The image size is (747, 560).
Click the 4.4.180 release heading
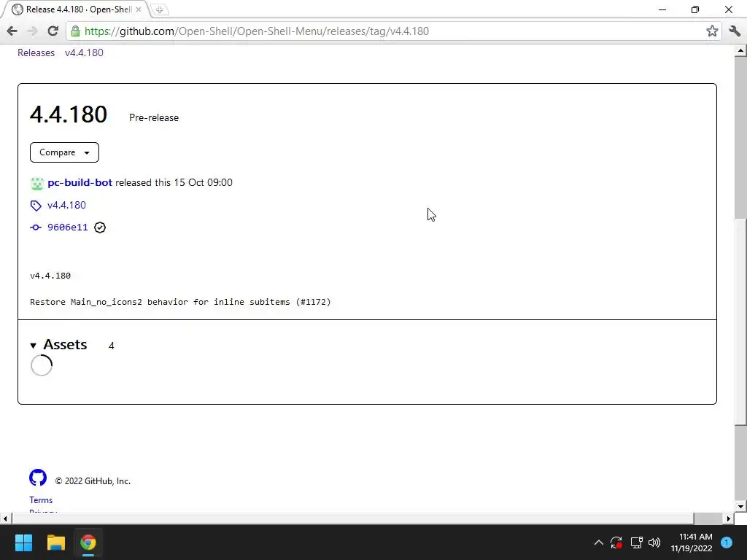[69, 114]
